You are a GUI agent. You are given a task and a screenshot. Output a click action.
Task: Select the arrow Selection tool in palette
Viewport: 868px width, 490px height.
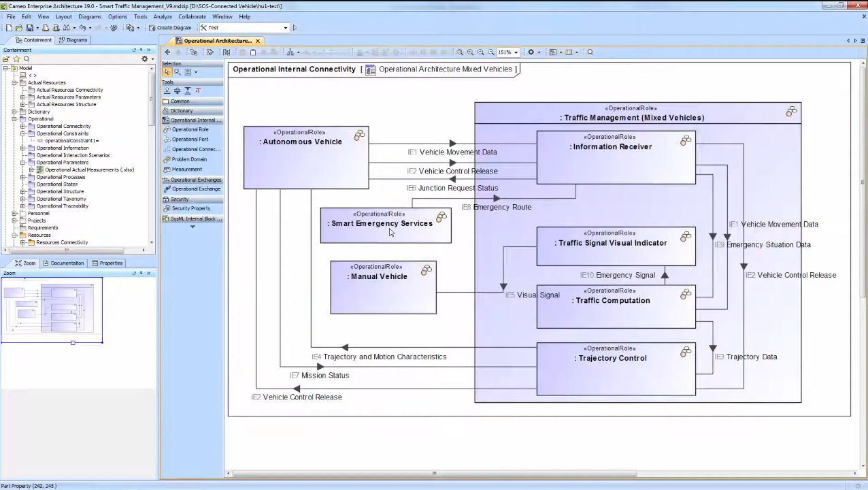pos(167,72)
